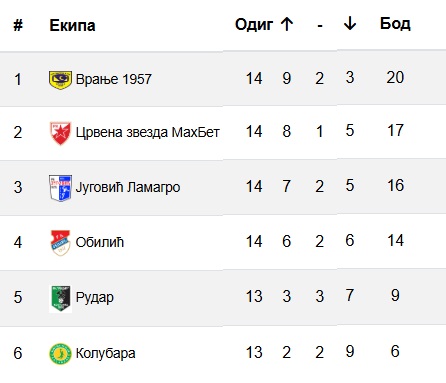The height and width of the screenshot is (383, 446).
Task: Open the Црвена звезда MaxBet team link
Action: [x=148, y=132]
